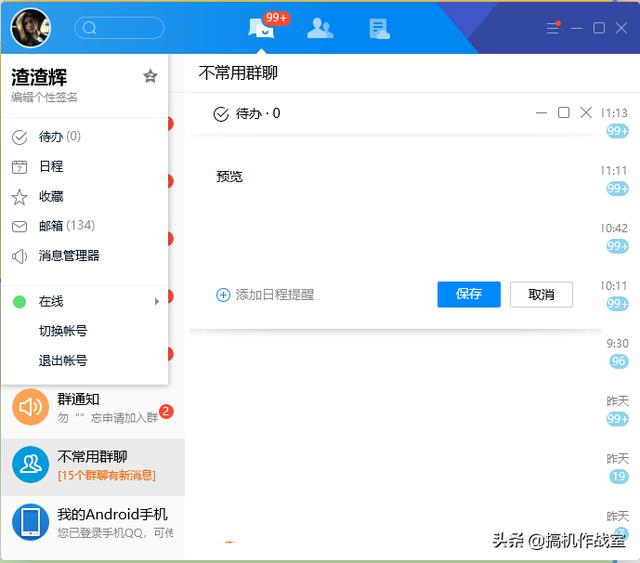The width and height of the screenshot is (640, 563).
Task: Click the Android phone device avatar
Action: (x=31, y=522)
